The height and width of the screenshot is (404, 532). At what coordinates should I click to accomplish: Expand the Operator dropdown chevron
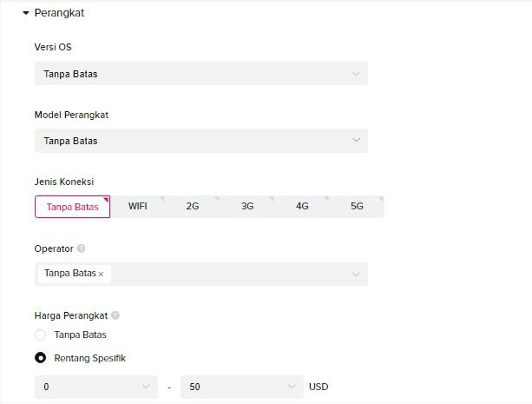point(356,275)
